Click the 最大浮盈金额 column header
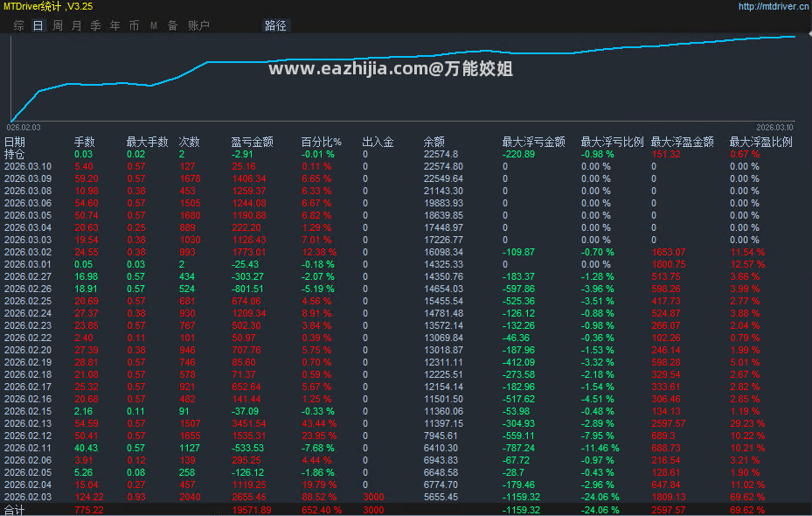Screen dimensions: 812x516 pyautogui.click(x=682, y=142)
